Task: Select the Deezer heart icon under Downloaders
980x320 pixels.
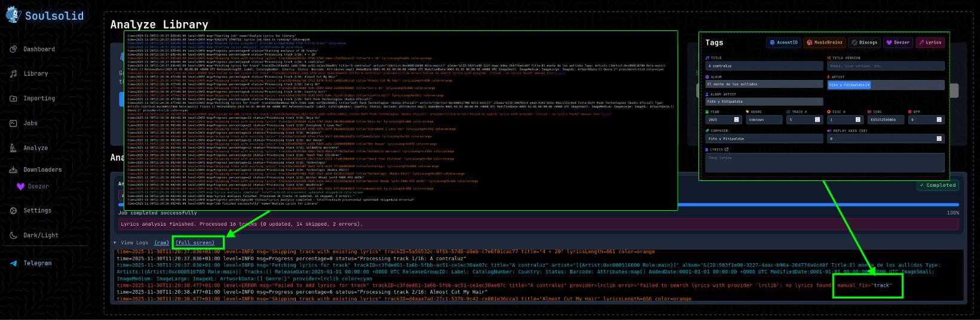Action: (x=21, y=186)
